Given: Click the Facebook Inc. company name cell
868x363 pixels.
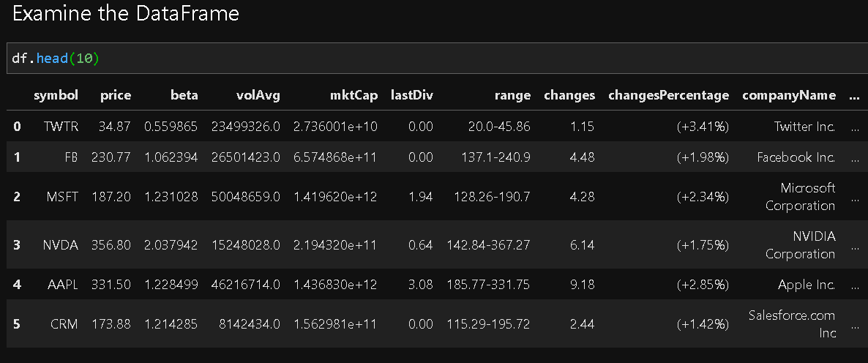Looking at the screenshot, I should [796, 157].
